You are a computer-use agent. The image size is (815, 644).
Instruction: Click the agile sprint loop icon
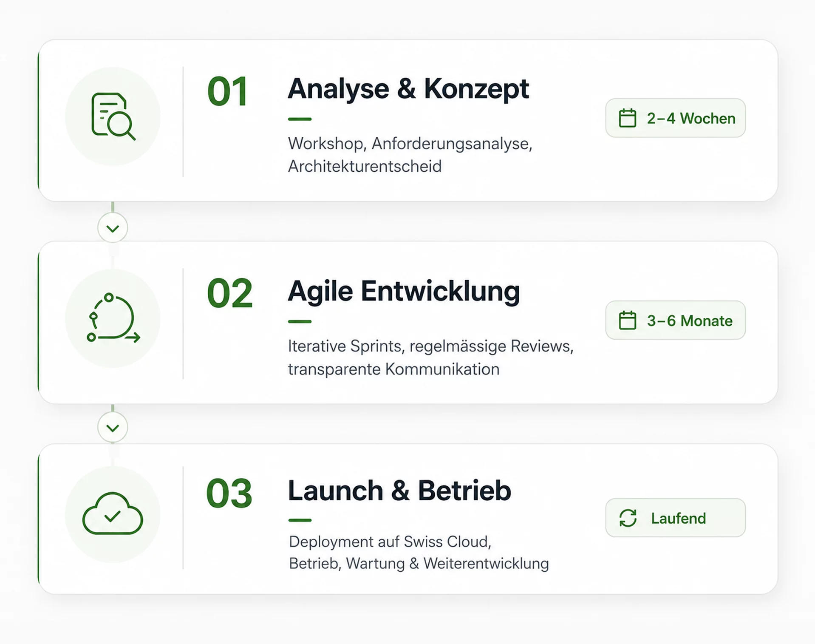coord(113,318)
